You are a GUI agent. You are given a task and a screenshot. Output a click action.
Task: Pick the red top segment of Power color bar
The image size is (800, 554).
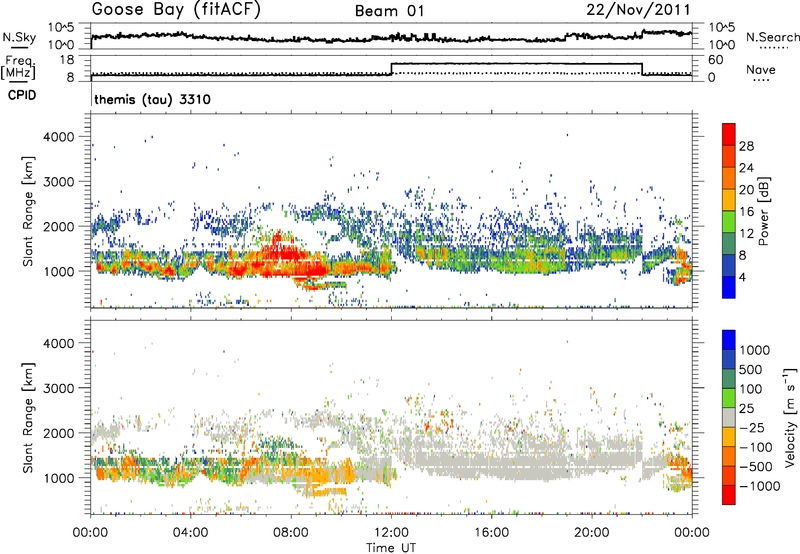point(729,135)
